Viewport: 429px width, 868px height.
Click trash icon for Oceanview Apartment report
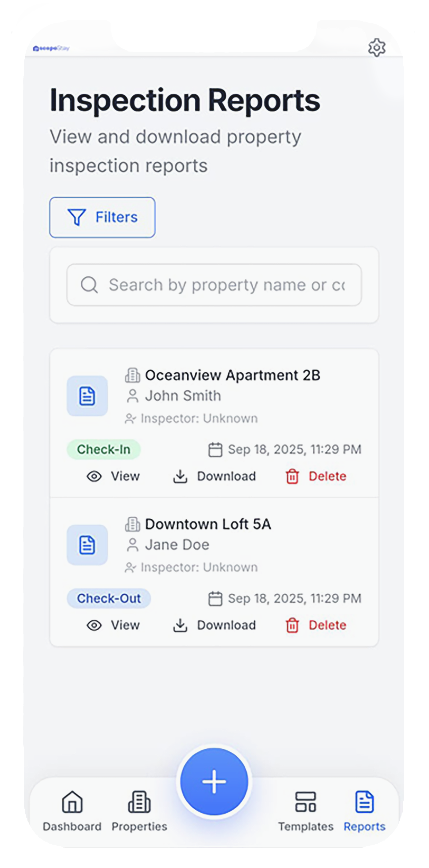click(x=292, y=476)
